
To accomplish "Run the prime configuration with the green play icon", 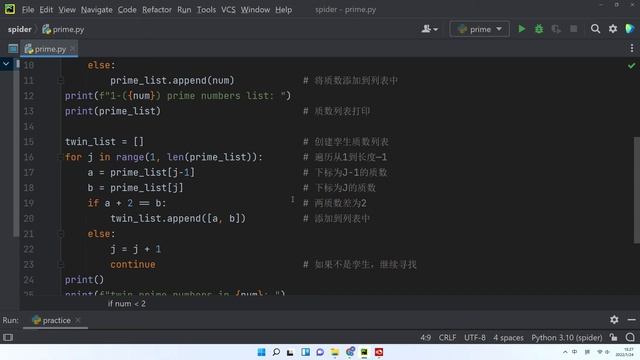I will tap(521, 29).
